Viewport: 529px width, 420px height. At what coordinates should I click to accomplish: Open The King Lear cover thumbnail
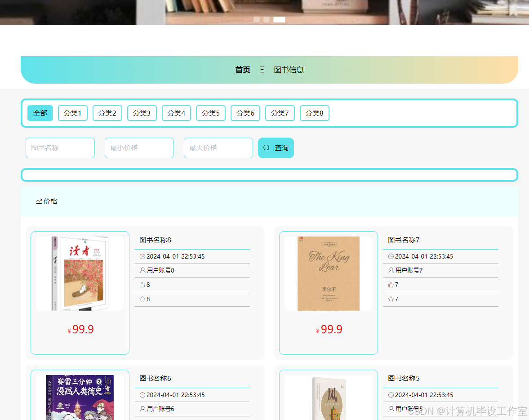click(329, 273)
